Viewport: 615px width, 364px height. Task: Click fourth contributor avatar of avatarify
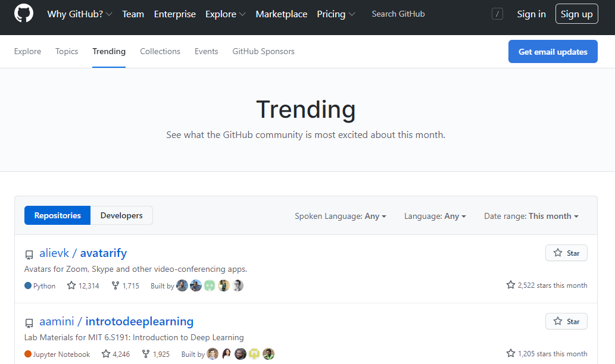[x=224, y=285]
